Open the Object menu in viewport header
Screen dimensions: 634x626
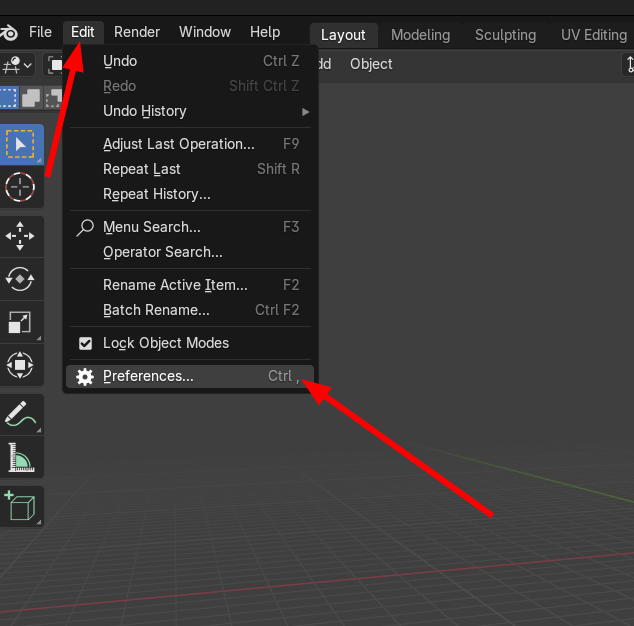pyautogui.click(x=371, y=64)
